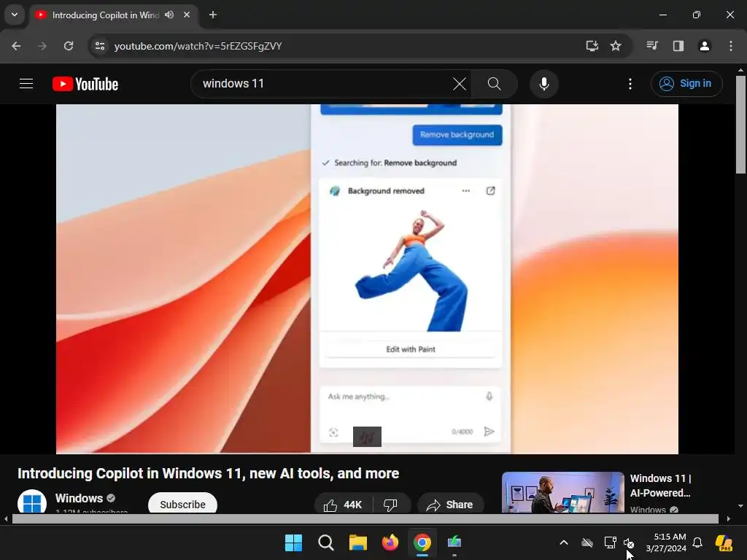This screenshot has height=560, width=747.
Task: Dislike the video
Action: click(391, 505)
